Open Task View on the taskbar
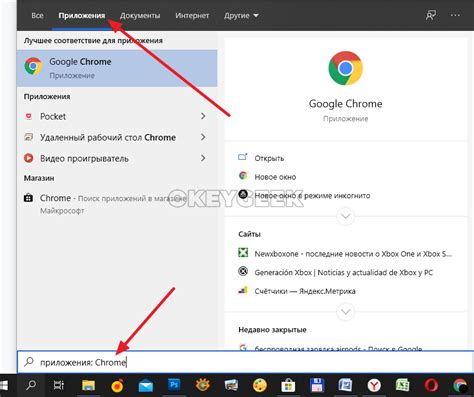474x397 pixels. [59, 385]
